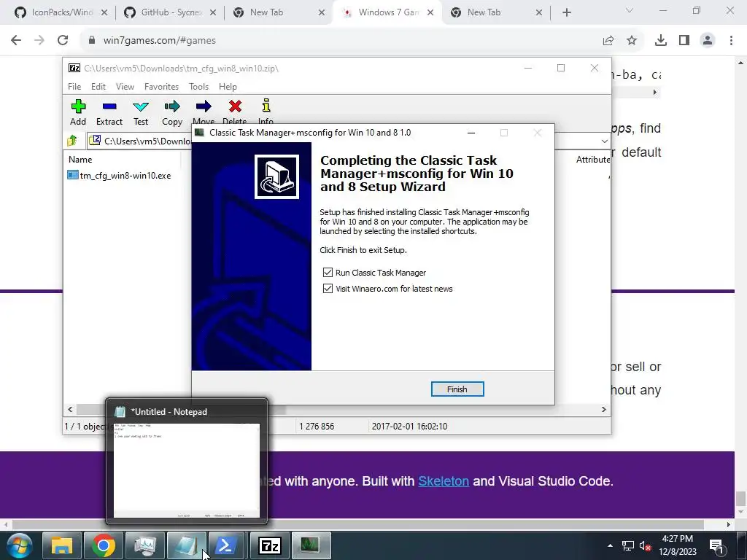Expand the 7-Zip address path dropdown
Screen dimensions: 747x560
click(x=604, y=141)
